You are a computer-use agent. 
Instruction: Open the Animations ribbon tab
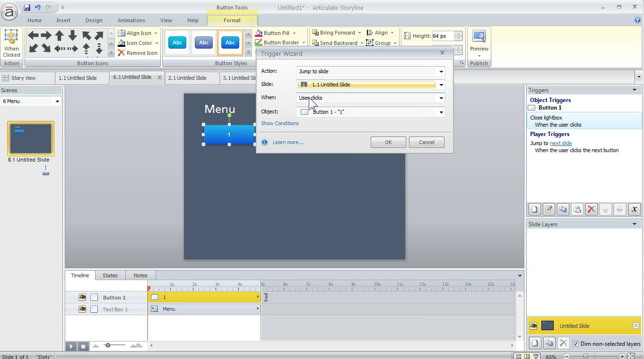point(131,20)
